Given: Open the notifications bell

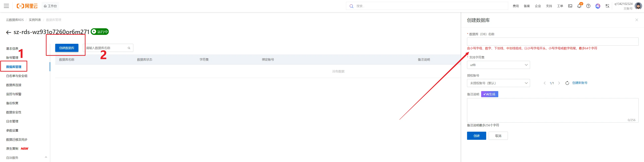Looking at the screenshot, I should [579, 6].
